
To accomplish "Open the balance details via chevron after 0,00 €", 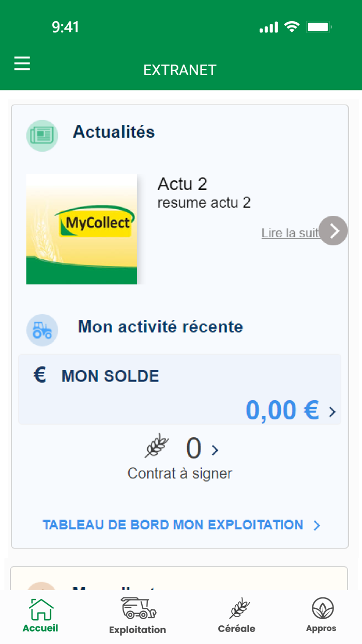I will click(x=331, y=413).
